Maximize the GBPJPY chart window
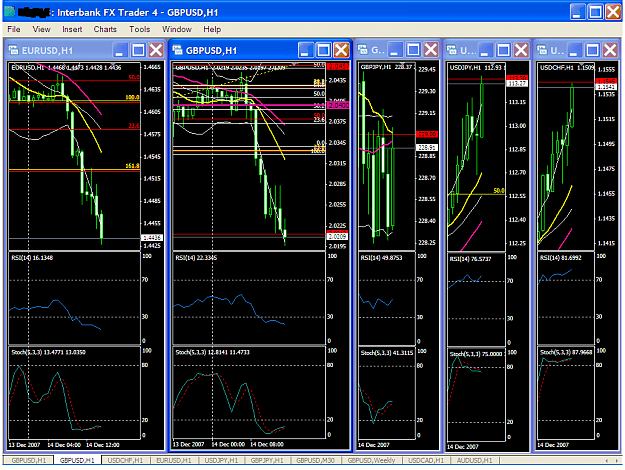Image resolution: width=625 pixels, height=470 pixels. pyautogui.click(x=413, y=50)
